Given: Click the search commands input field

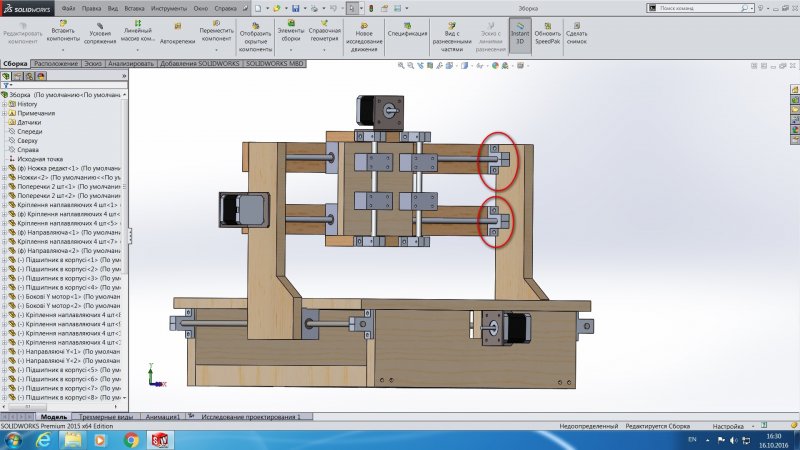Looking at the screenshot, I should (x=690, y=7).
